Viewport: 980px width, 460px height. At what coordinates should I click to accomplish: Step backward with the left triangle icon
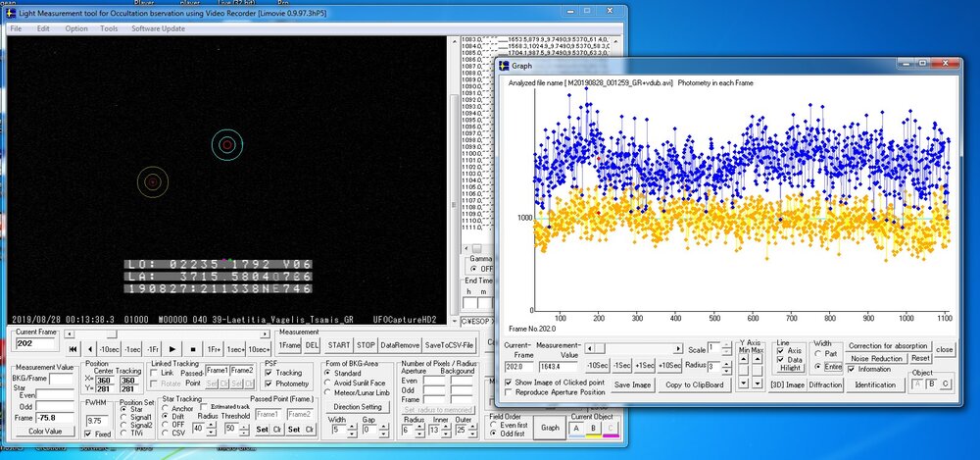(x=89, y=348)
